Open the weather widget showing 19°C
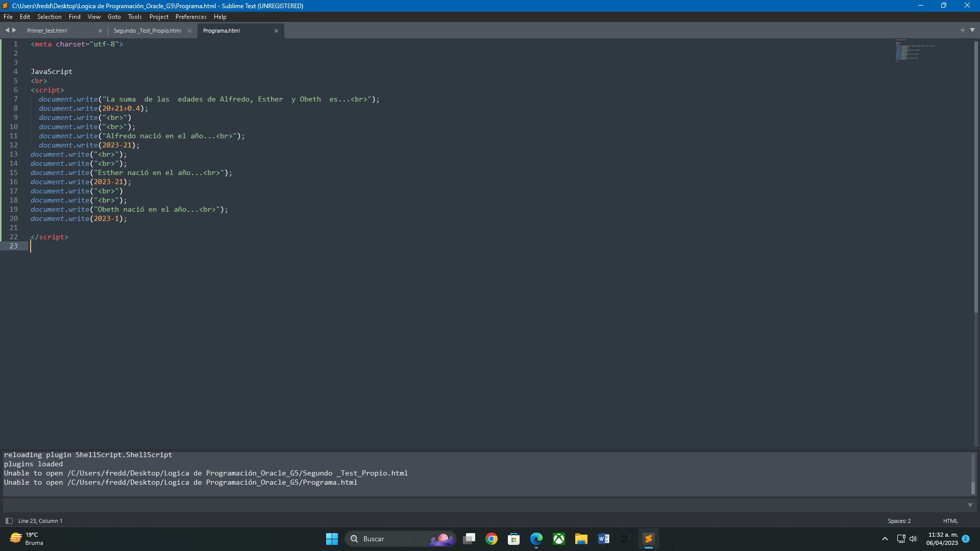This screenshot has width=980, height=551. (x=27, y=539)
